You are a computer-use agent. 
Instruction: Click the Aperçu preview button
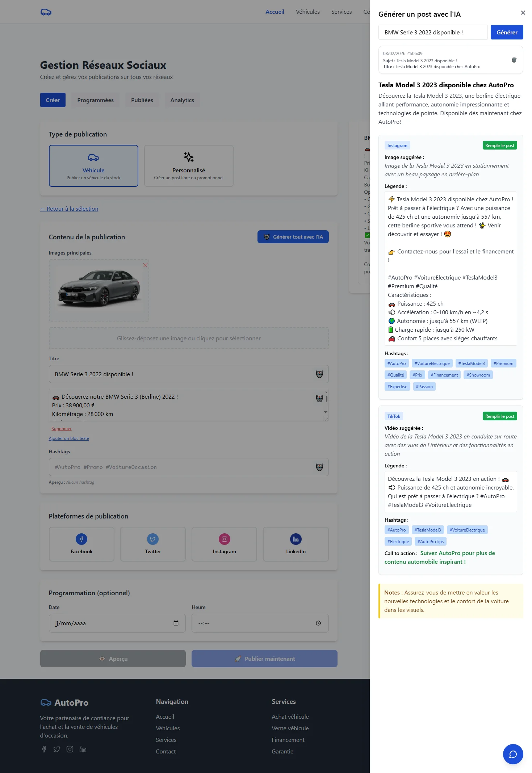pyautogui.click(x=113, y=659)
